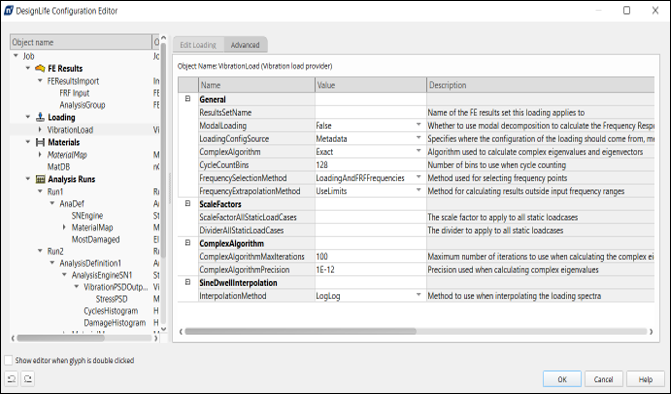
Task: Click the Value column header
Action: (371, 85)
